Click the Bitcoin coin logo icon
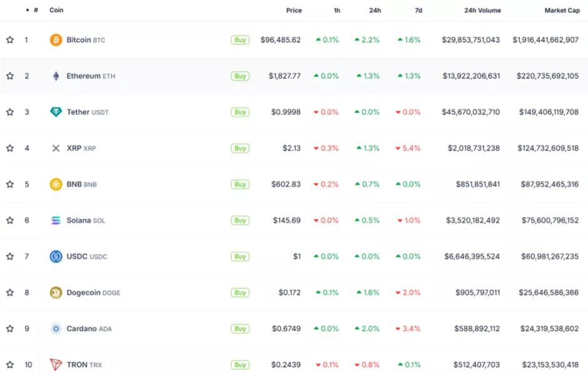 (56, 40)
